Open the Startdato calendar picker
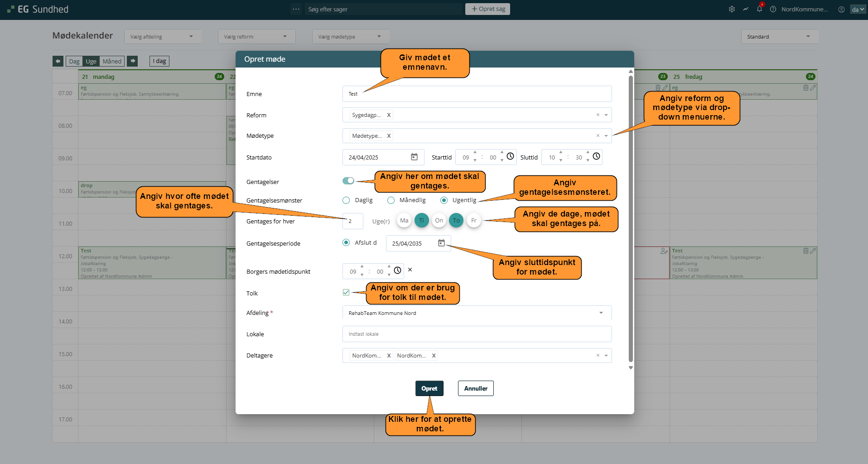 point(414,157)
